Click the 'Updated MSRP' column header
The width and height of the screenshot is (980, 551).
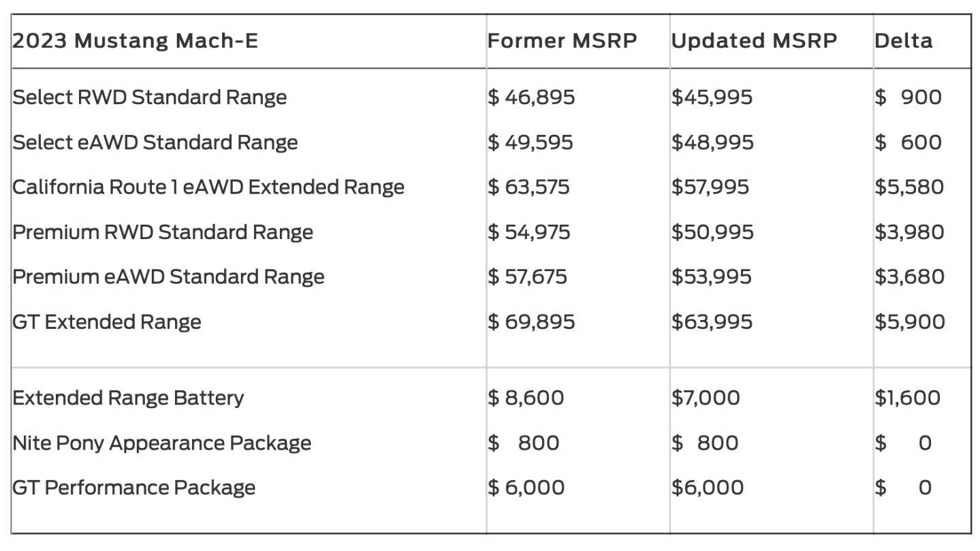(x=754, y=41)
